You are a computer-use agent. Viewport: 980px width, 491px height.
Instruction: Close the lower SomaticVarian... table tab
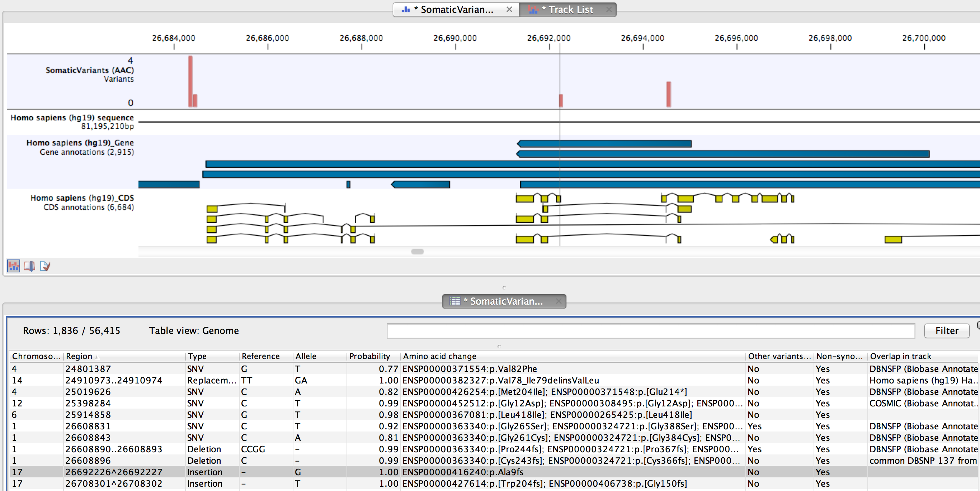(x=559, y=301)
